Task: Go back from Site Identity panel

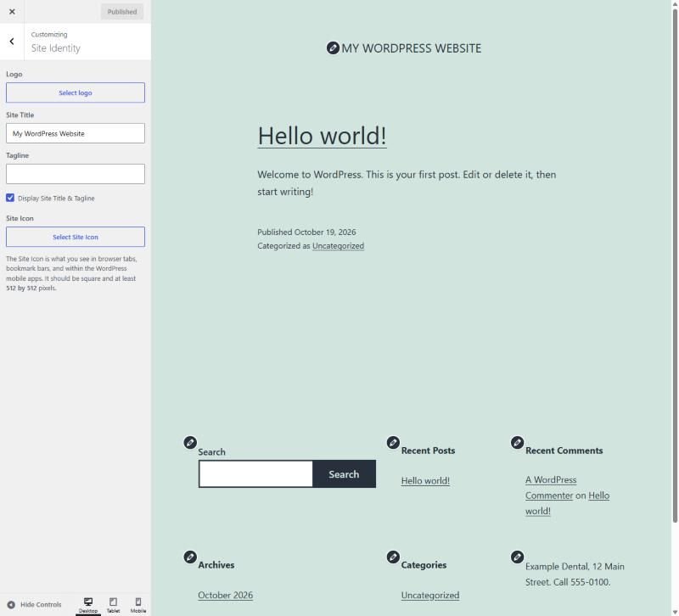Action: pyautogui.click(x=12, y=42)
